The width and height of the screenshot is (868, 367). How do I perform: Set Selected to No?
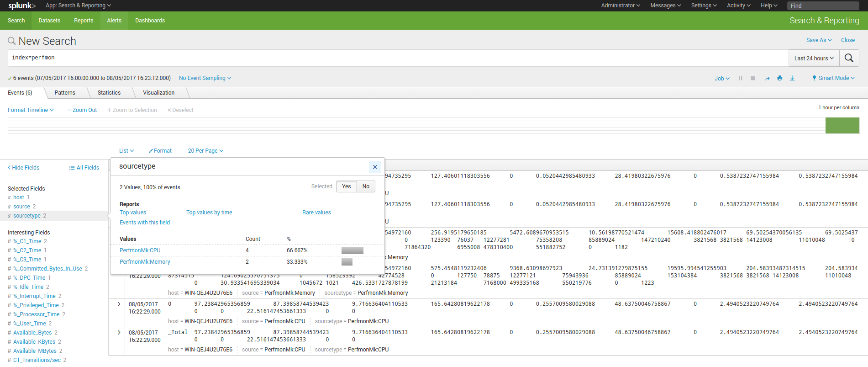[x=366, y=186]
